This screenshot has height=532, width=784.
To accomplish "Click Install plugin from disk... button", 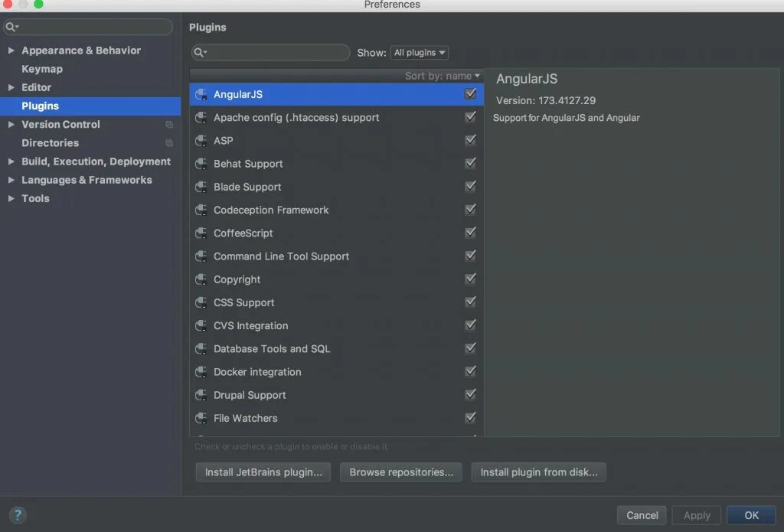I will 538,472.
